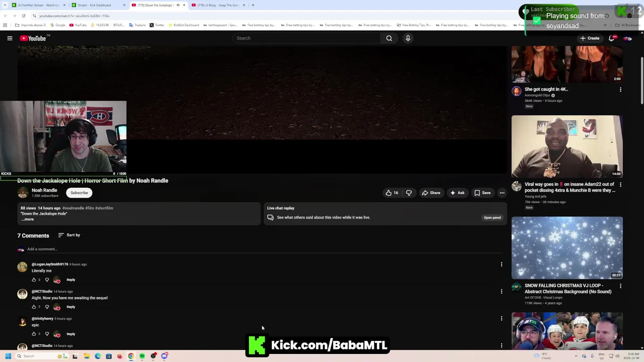Viewport: 644px width, 362px height.
Task: Open Noah Randle channel avatar
Action: [23, 193]
